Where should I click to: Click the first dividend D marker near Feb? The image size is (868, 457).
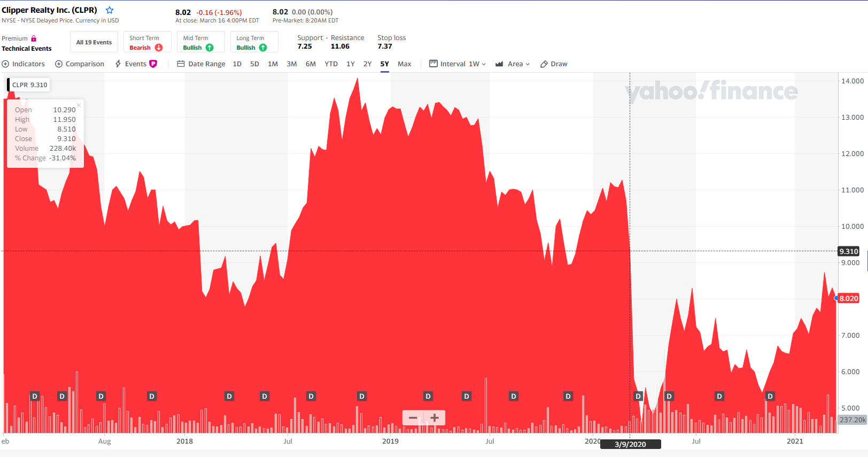35,396
